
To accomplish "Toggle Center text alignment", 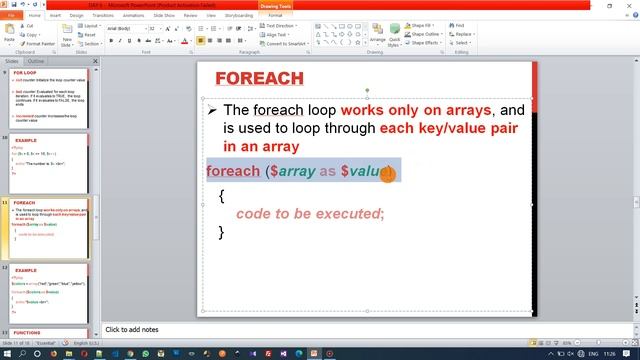I will (210, 41).
